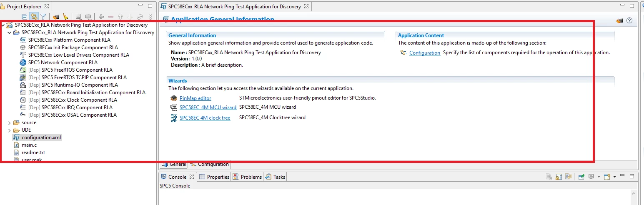Click the minus remove component icon
This screenshot has height=205, width=644.
111,17
